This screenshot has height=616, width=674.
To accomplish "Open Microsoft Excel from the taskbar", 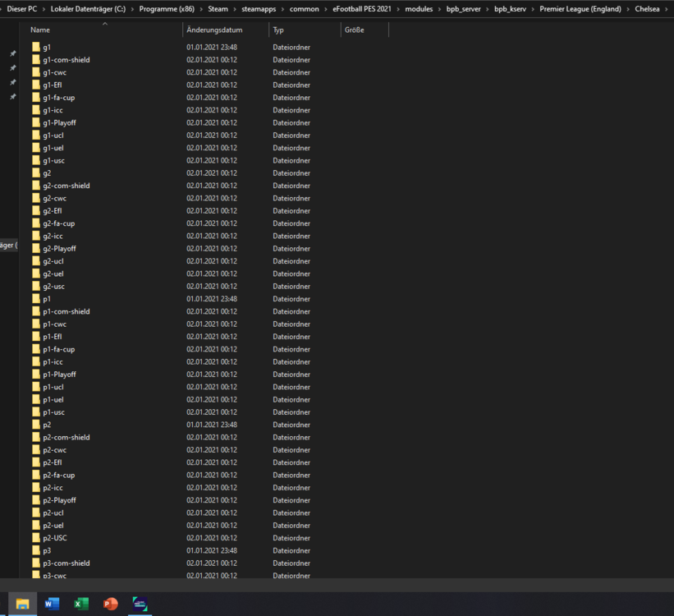I will pos(81,604).
